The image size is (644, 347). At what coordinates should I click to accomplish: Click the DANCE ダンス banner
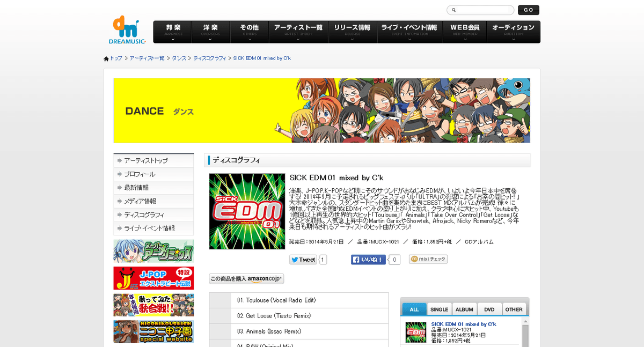tap(321, 110)
